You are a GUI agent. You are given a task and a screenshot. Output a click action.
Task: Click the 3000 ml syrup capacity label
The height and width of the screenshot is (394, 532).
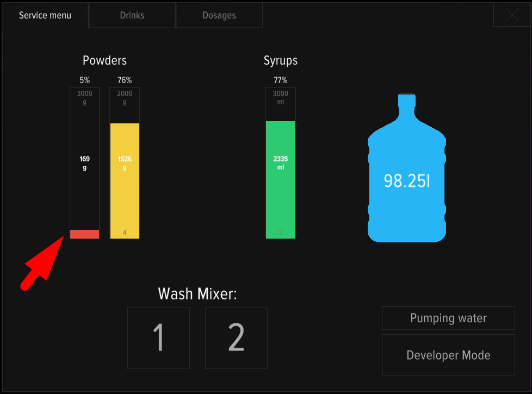click(x=280, y=97)
